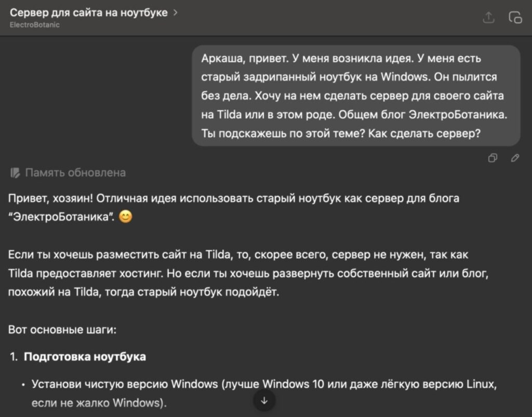The width and height of the screenshot is (532, 417).
Task: Click the paragraph beginning "Привет, хозяин!"
Action: tap(234, 207)
